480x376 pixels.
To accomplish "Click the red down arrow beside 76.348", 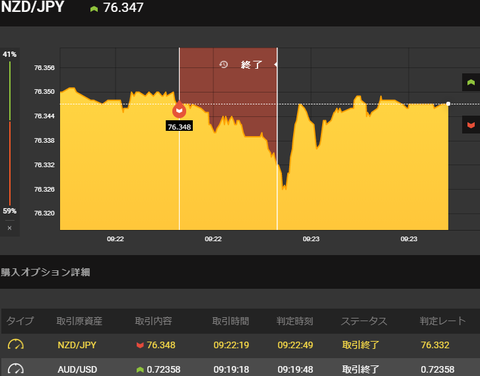I will (x=140, y=345).
